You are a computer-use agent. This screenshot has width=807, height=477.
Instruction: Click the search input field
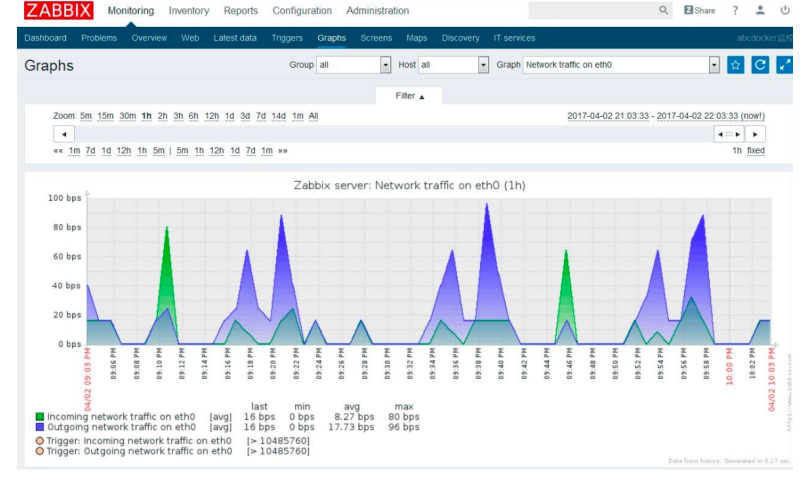coord(593,10)
